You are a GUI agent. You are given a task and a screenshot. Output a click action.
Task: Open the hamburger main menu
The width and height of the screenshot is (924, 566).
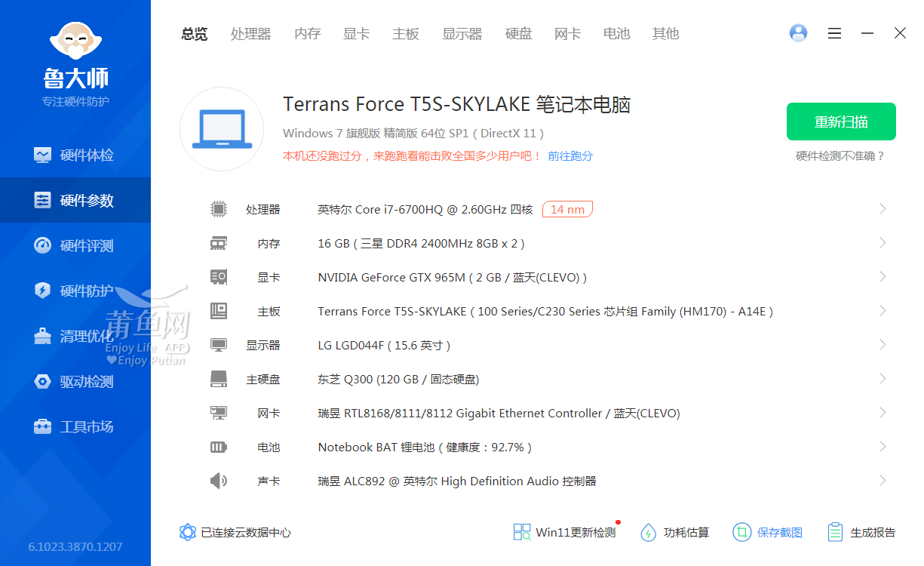(834, 33)
